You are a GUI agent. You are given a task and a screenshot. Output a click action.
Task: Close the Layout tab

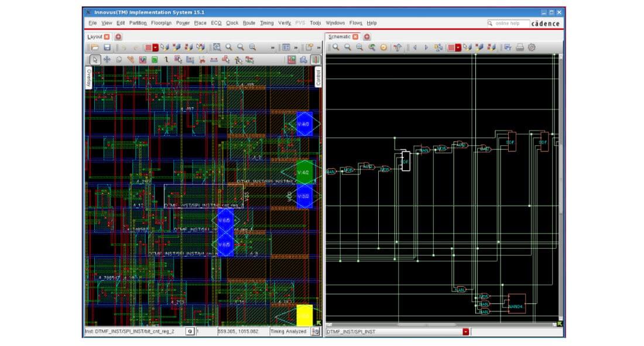(107, 36)
